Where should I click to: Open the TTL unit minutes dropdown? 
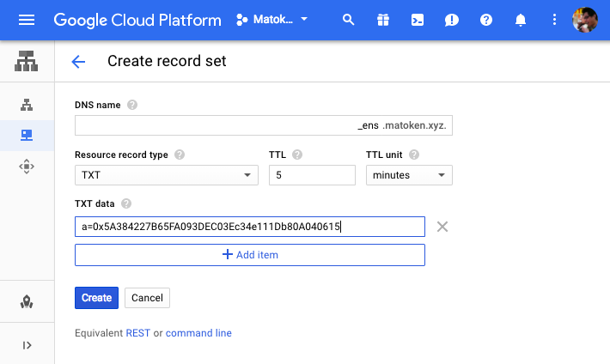click(x=409, y=175)
